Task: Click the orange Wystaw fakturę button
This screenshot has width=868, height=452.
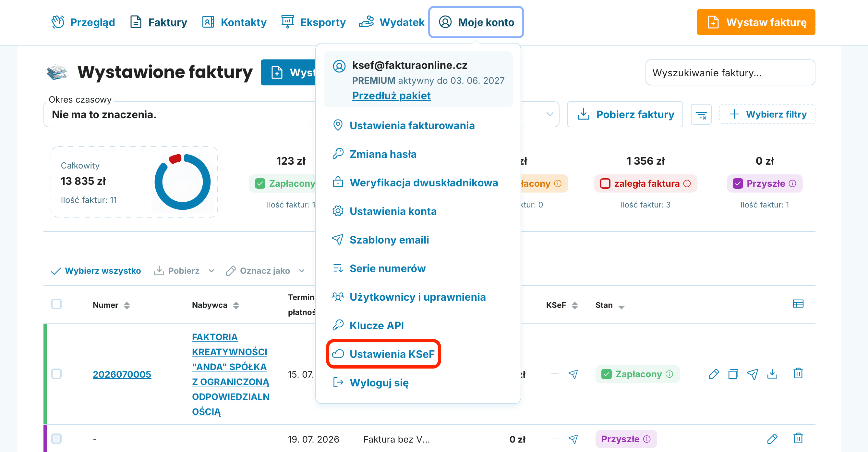Action: click(x=756, y=22)
